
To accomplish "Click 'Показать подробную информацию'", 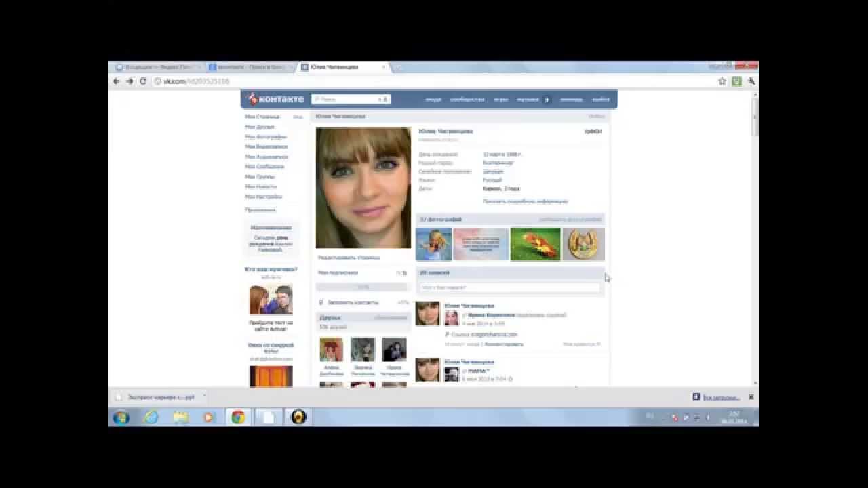I will (x=526, y=201).
